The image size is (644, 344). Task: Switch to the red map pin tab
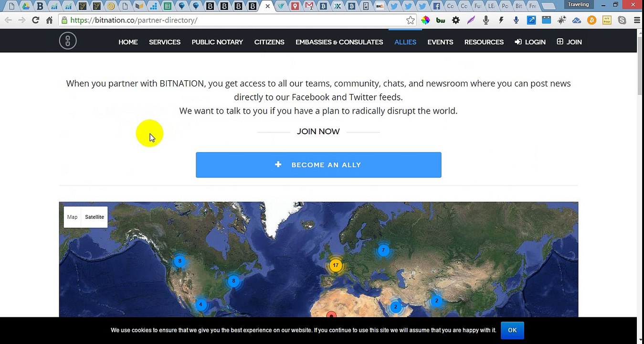[295, 6]
